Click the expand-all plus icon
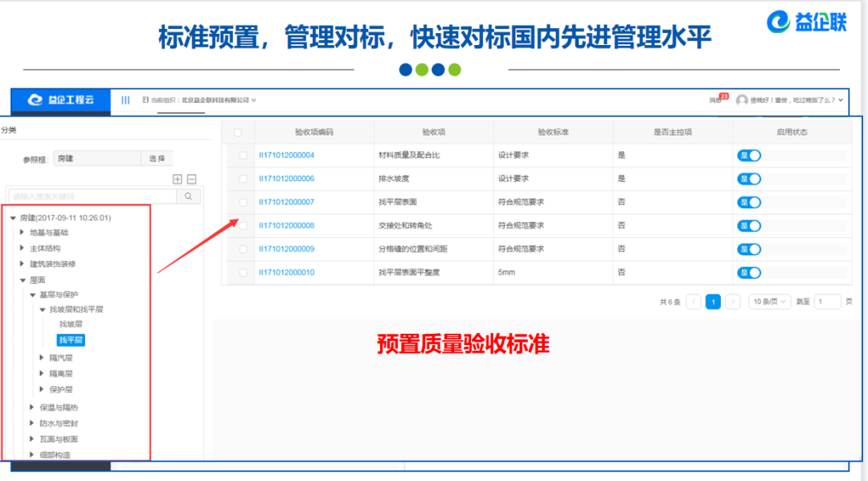Viewport: 868px width, 481px height. (x=177, y=179)
